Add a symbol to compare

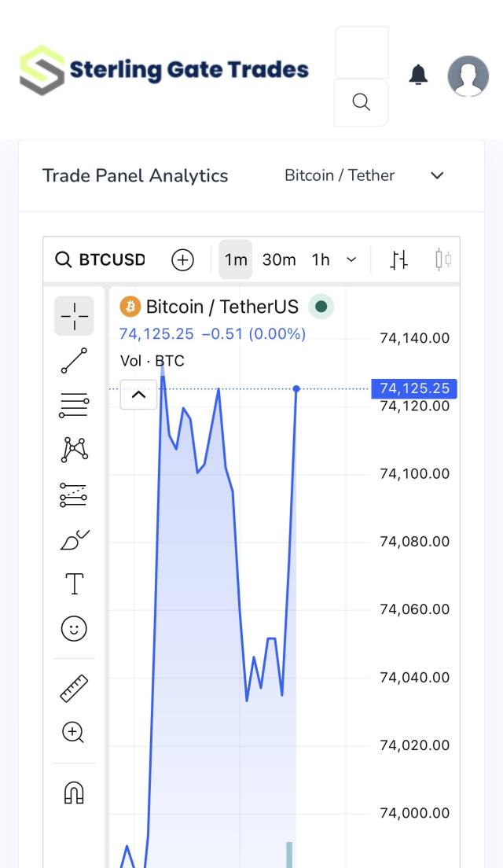coord(182,259)
